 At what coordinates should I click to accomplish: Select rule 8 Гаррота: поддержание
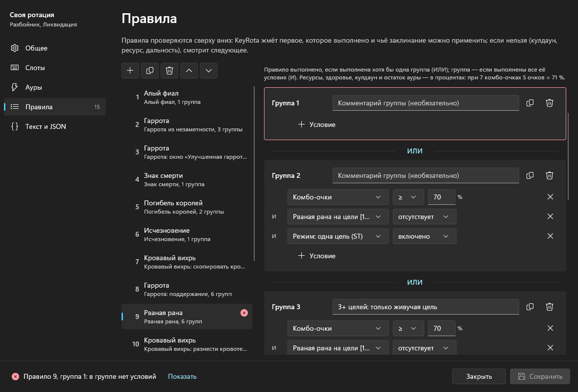(x=187, y=290)
